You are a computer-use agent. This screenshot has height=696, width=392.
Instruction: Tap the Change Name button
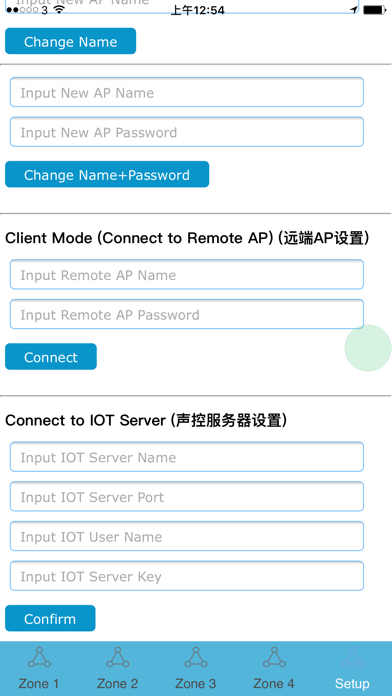pyautogui.click(x=70, y=41)
